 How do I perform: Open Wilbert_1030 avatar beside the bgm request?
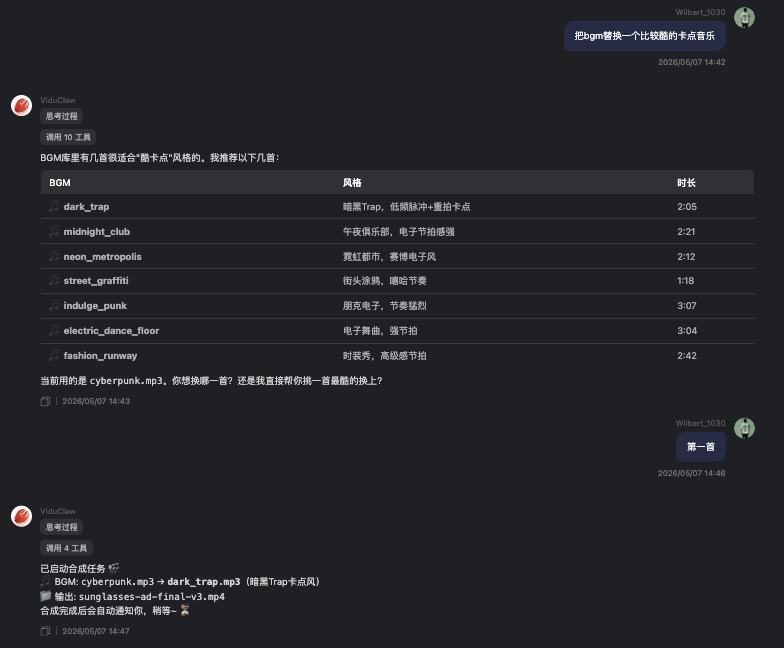click(744, 18)
